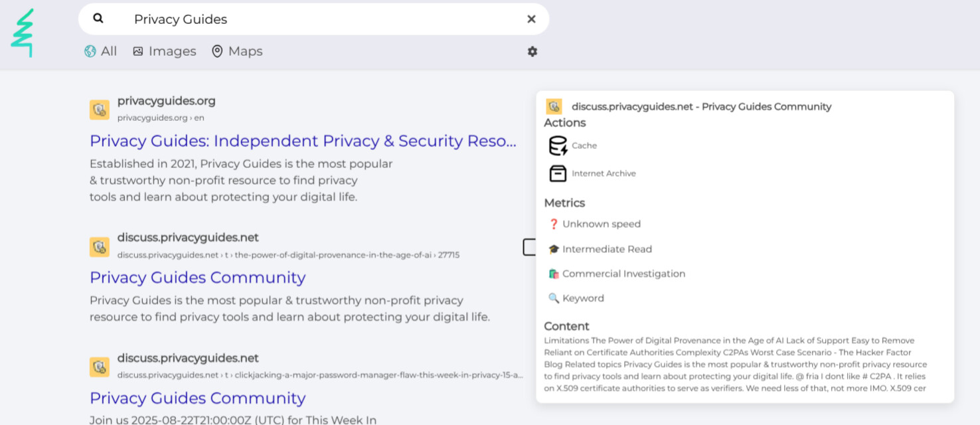The width and height of the screenshot is (980, 425).
Task: Click the Intermediate Read metric
Action: [x=600, y=249]
